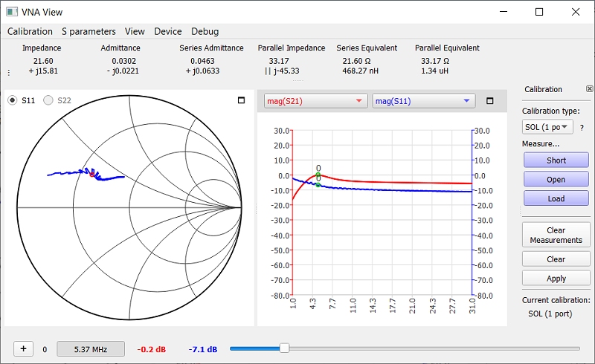
Task: Click the marker on the Smith chart trace
Action: (92, 175)
